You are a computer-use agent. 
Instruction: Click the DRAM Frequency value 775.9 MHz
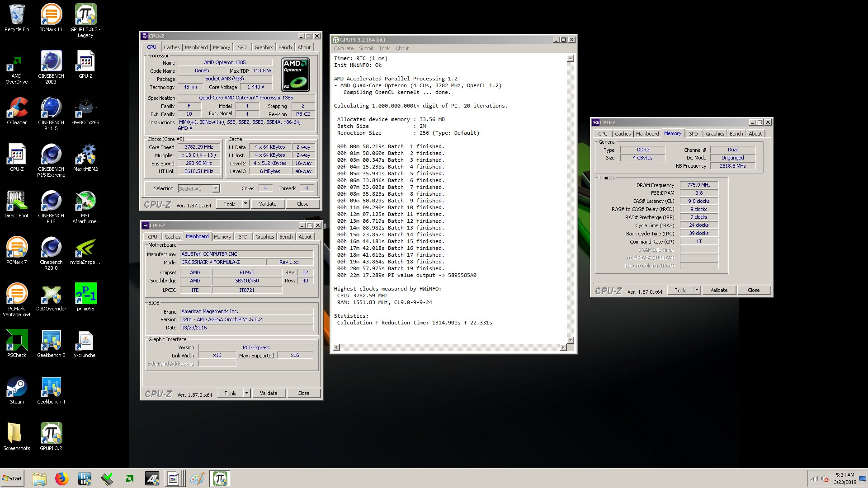(699, 185)
